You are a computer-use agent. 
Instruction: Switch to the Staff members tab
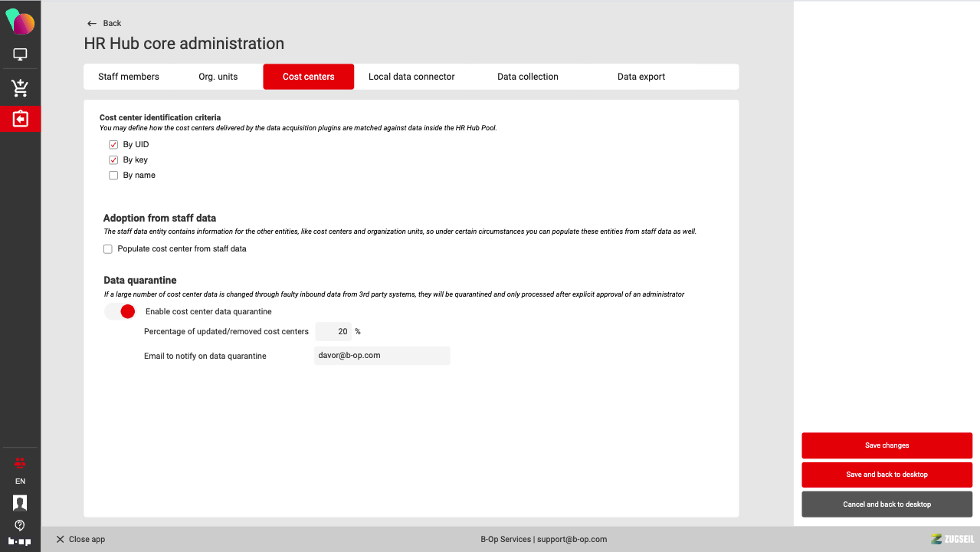point(129,77)
